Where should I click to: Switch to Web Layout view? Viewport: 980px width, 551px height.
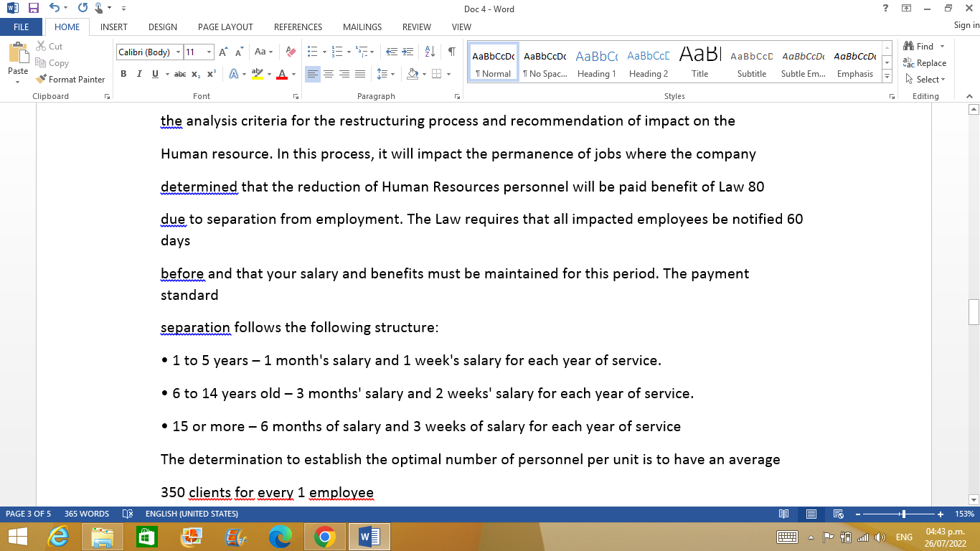pos(838,514)
